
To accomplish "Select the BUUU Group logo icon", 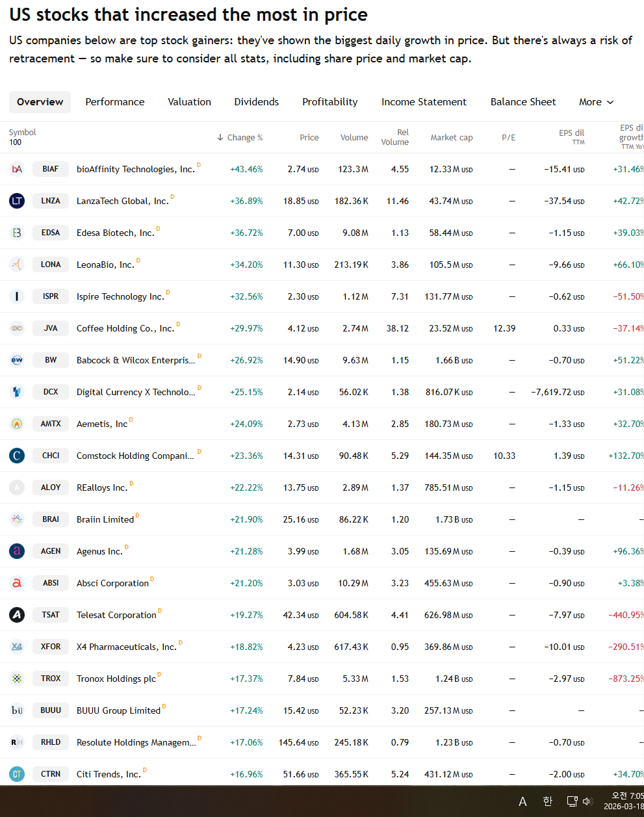I will click(x=17, y=710).
